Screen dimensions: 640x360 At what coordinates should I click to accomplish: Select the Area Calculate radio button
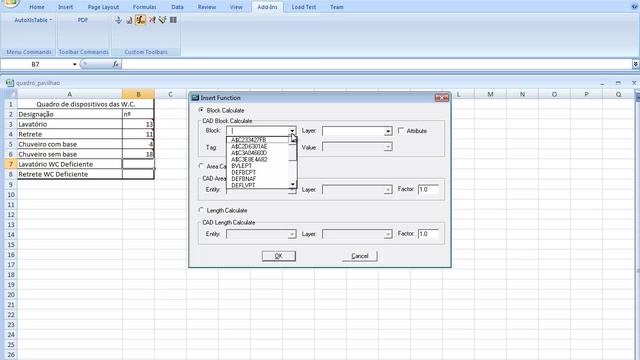(x=201, y=166)
